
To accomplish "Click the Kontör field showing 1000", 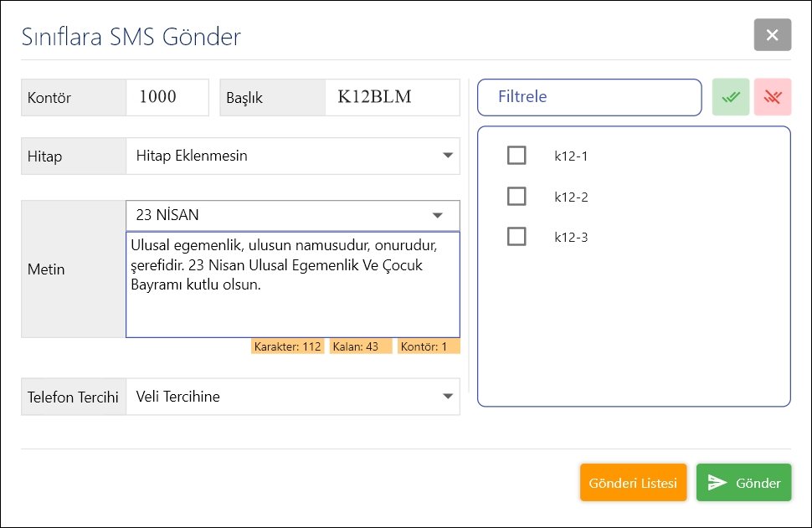I will pos(167,97).
